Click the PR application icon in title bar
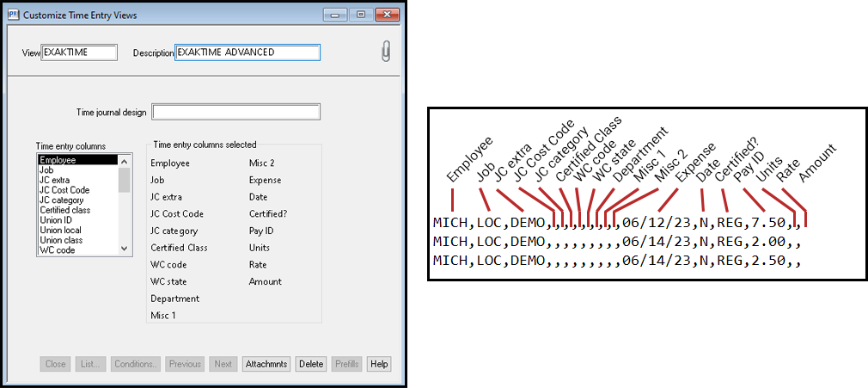 click(14, 15)
